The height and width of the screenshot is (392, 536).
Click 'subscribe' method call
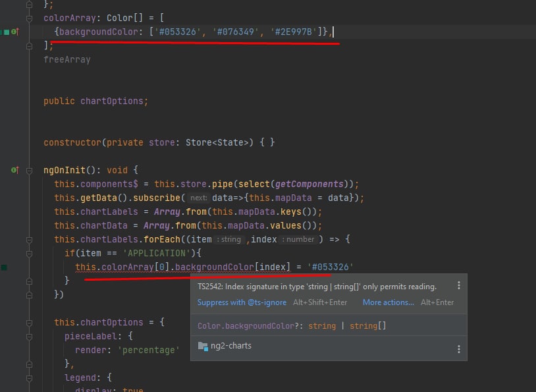[x=157, y=198]
